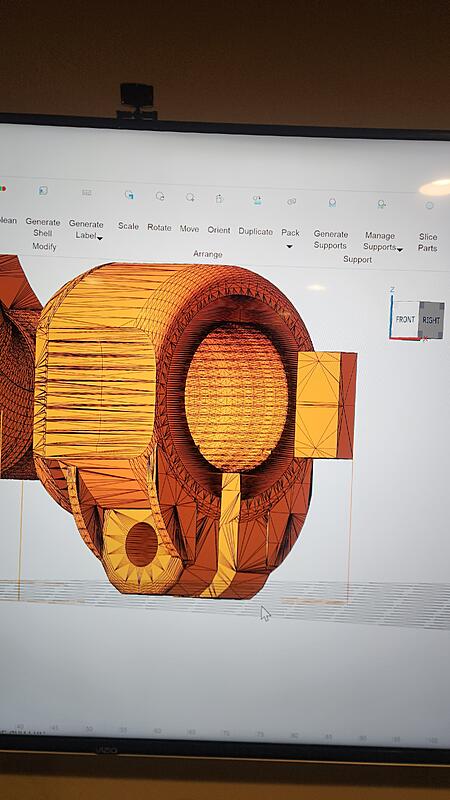Click the Move label

click(x=189, y=229)
